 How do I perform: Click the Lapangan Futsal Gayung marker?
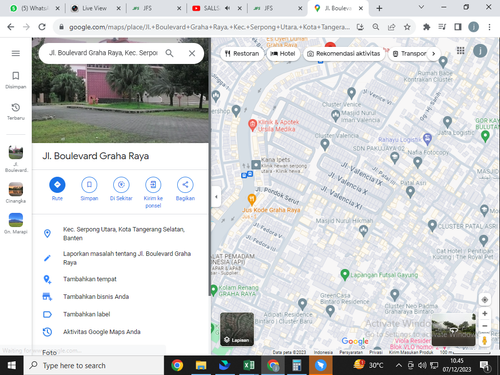[345, 275]
